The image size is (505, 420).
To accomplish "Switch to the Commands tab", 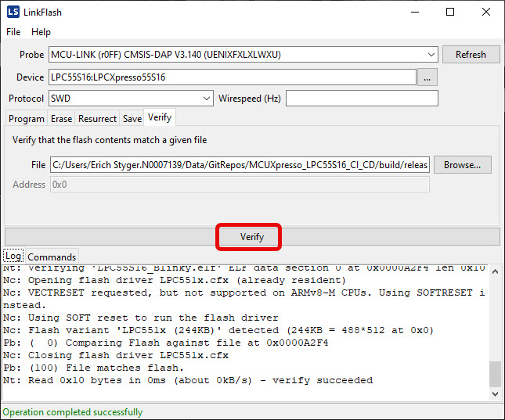I will pyautogui.click(x=52, y=257).
